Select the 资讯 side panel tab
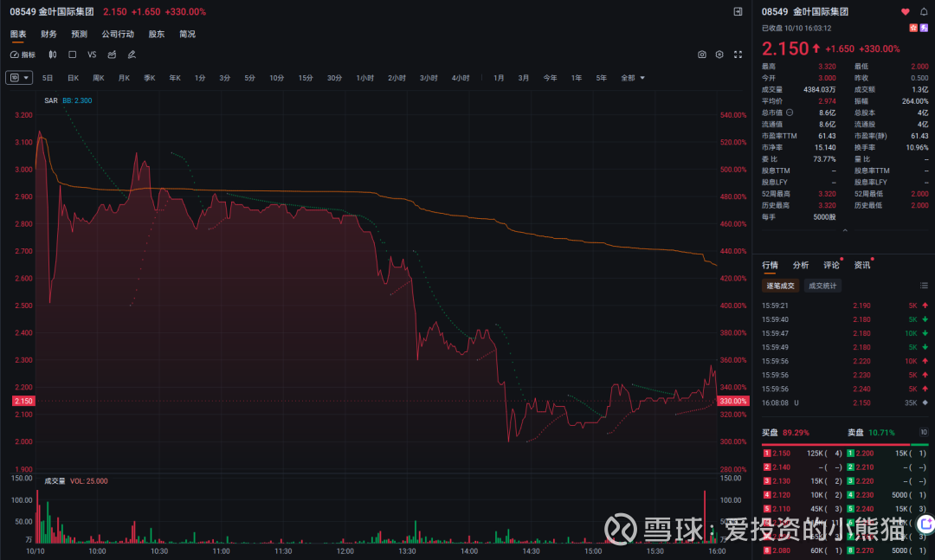The height and width of the screenshot is (560, 935). point(862,266)
